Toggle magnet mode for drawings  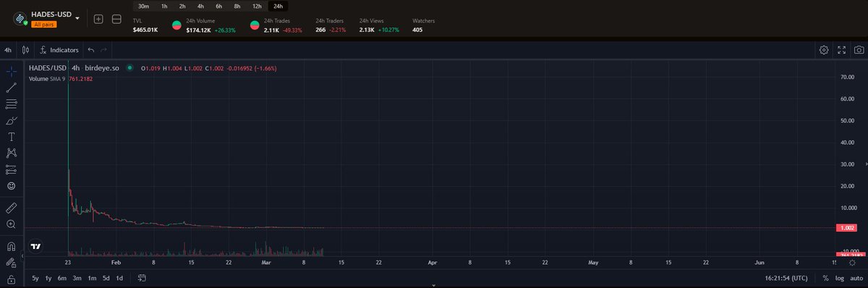coord(11,246)
